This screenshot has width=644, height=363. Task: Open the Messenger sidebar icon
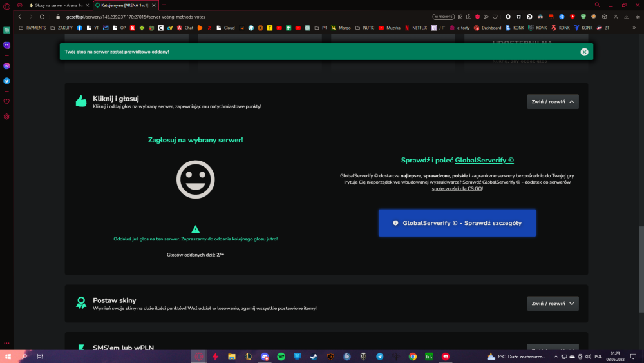[x=6, y=66]
